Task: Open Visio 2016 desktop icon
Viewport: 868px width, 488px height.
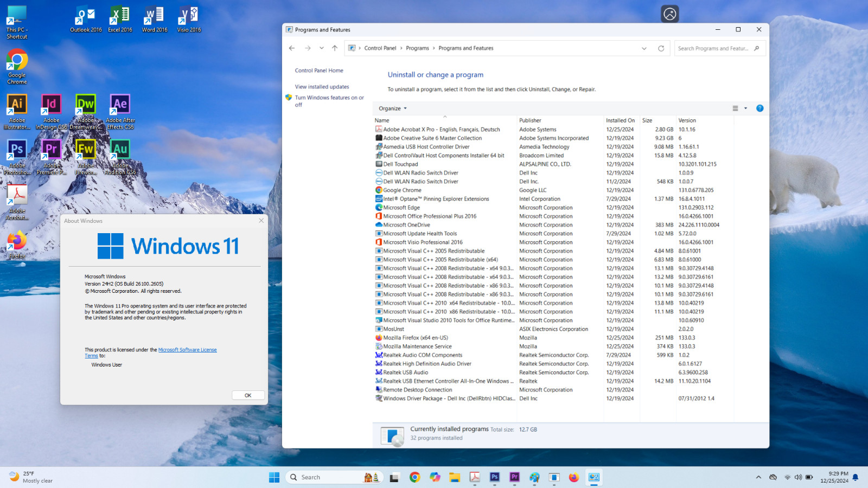Action: 189,20
